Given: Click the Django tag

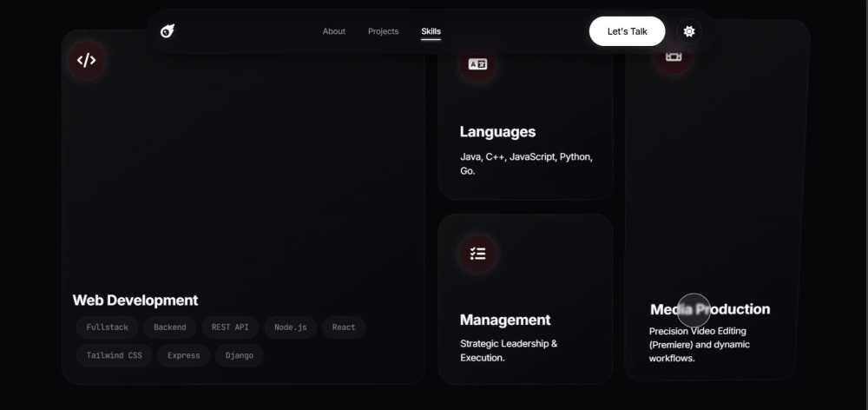Looking at the screenshot, I should 240,355.
